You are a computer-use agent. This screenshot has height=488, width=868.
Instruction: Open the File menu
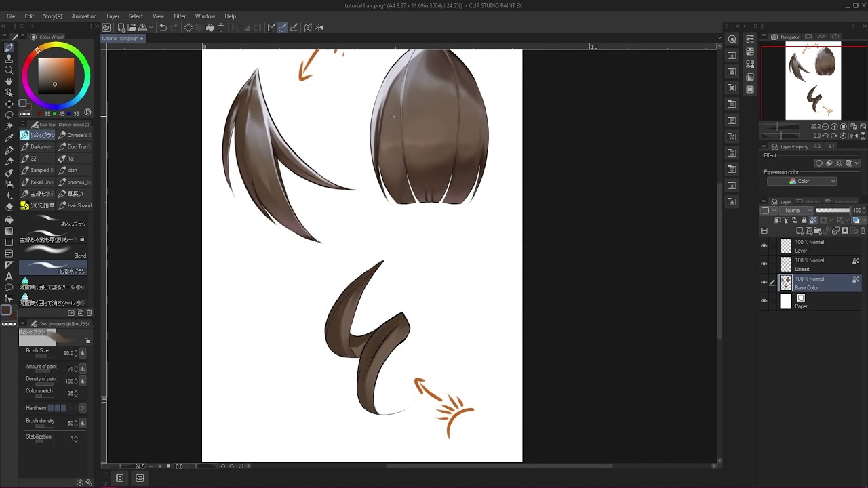tap(11, 16)
